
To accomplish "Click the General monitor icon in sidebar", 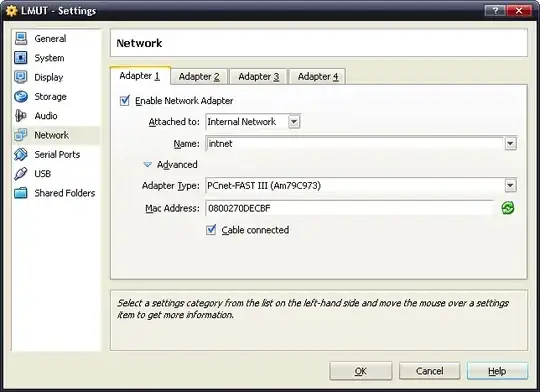I will tap(21, 39).
